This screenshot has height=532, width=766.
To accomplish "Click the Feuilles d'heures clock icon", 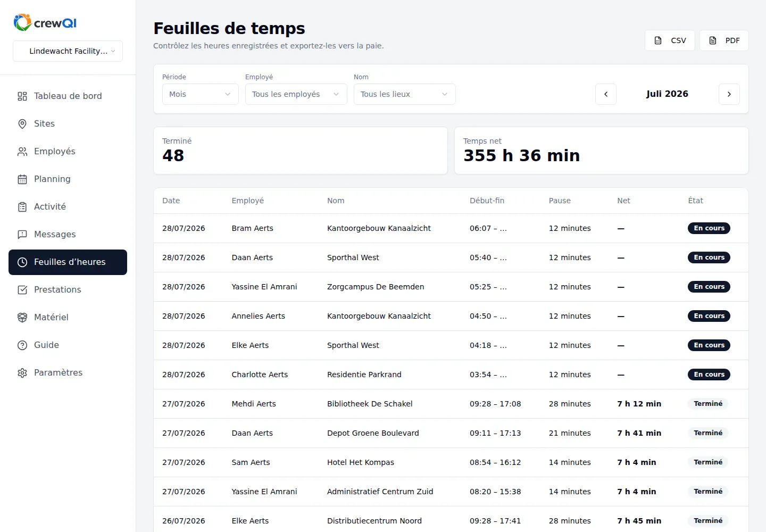I will [x=22, y=262].
